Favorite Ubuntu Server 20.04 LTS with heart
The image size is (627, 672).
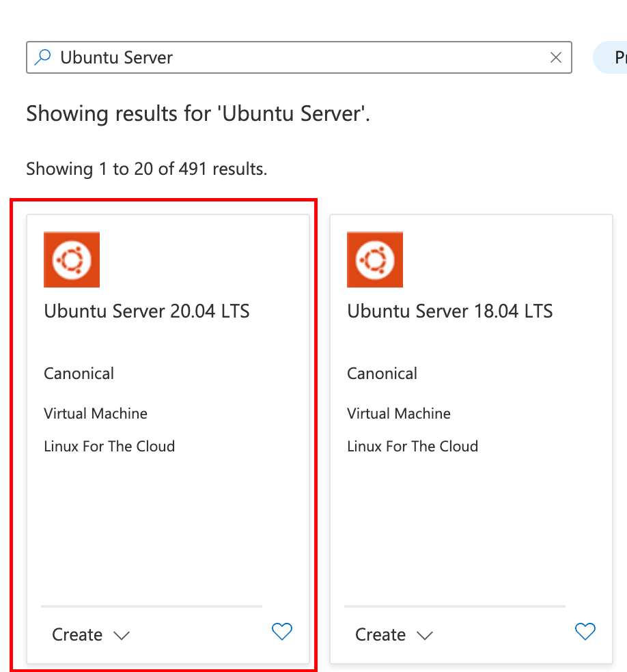282,631
